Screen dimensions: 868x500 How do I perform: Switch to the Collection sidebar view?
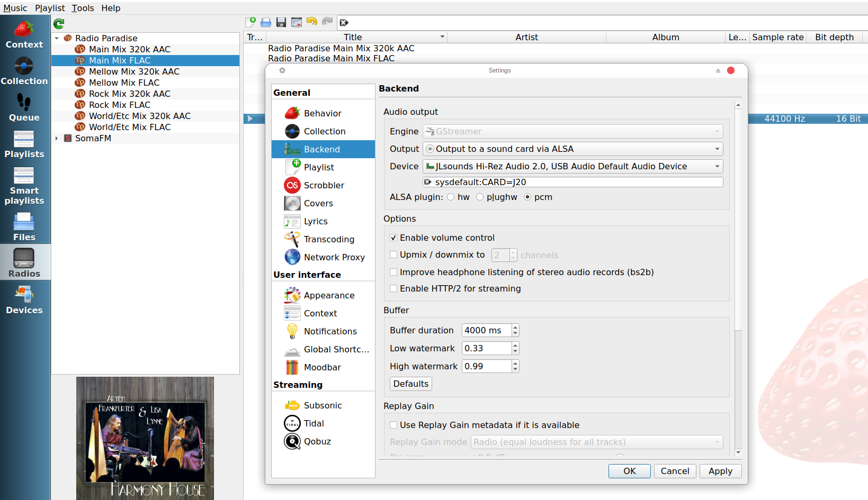[x=24, y=71]
